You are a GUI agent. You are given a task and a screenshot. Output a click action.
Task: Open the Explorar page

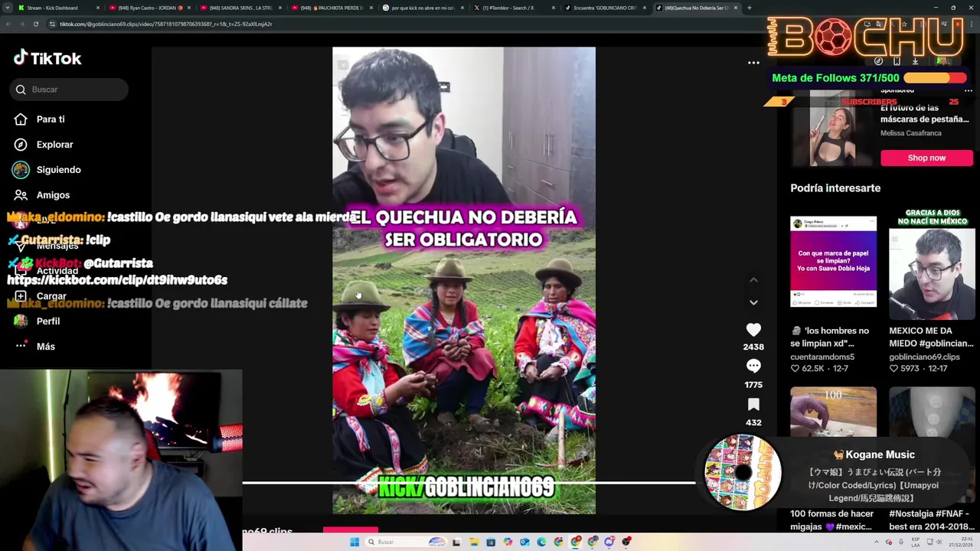[54, 145]
